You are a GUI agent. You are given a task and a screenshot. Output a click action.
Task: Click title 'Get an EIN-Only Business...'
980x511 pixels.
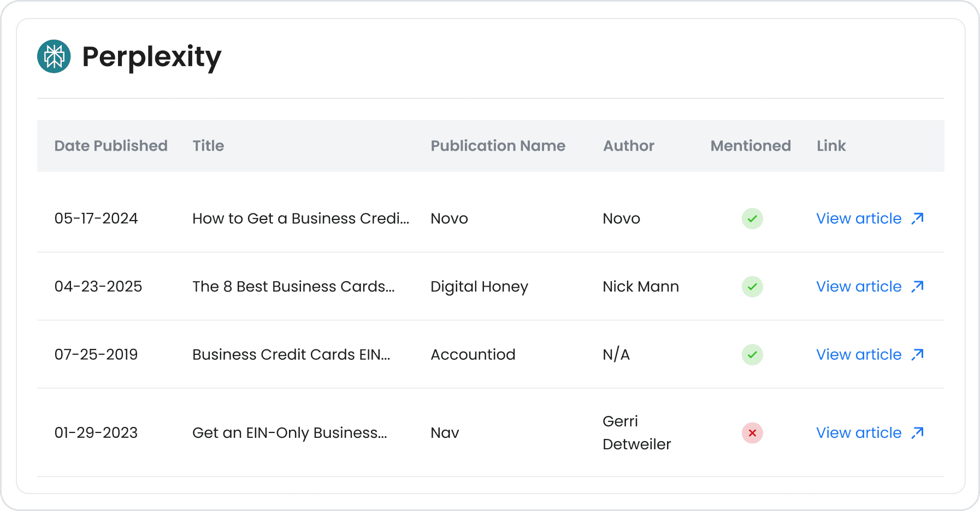(290, 433)
